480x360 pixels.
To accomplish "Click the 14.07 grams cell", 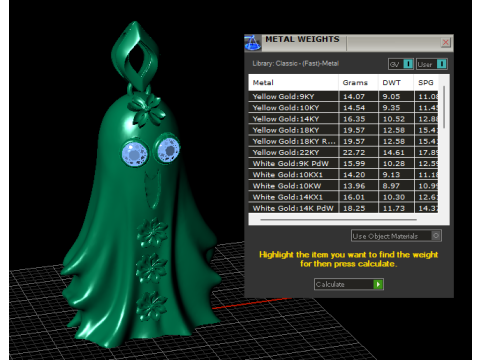I will click(x=358, y=97).
